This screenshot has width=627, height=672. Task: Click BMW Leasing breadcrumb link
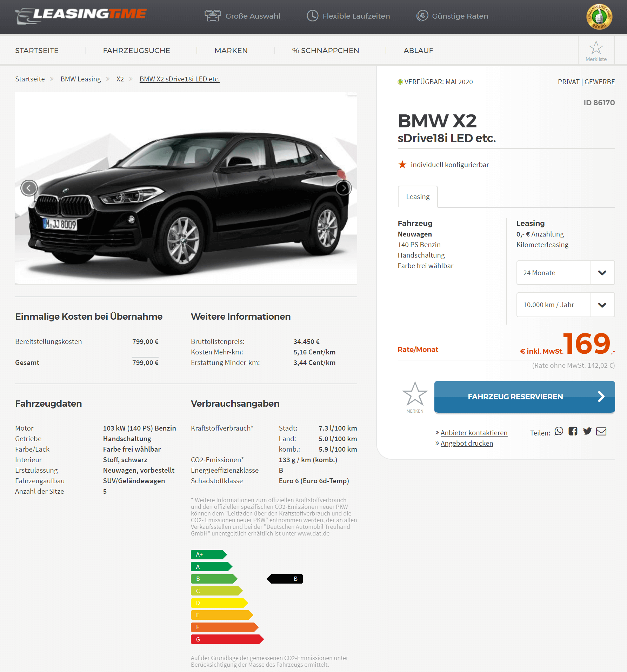click(x=81, y=79)
